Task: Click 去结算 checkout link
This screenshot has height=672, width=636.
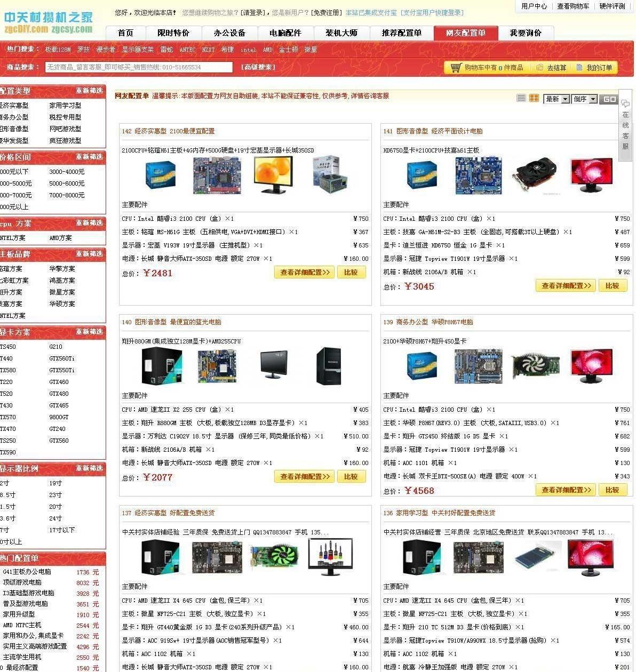Action: coord(556,68)
